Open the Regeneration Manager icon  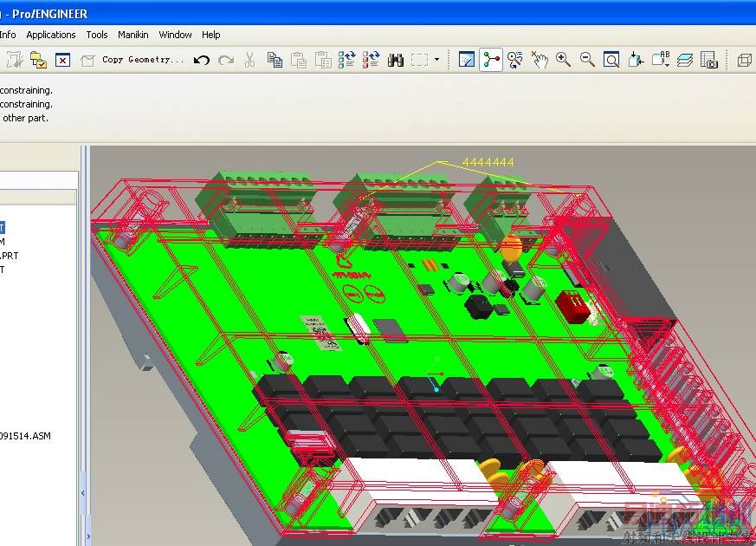click(x=39, y=60)
